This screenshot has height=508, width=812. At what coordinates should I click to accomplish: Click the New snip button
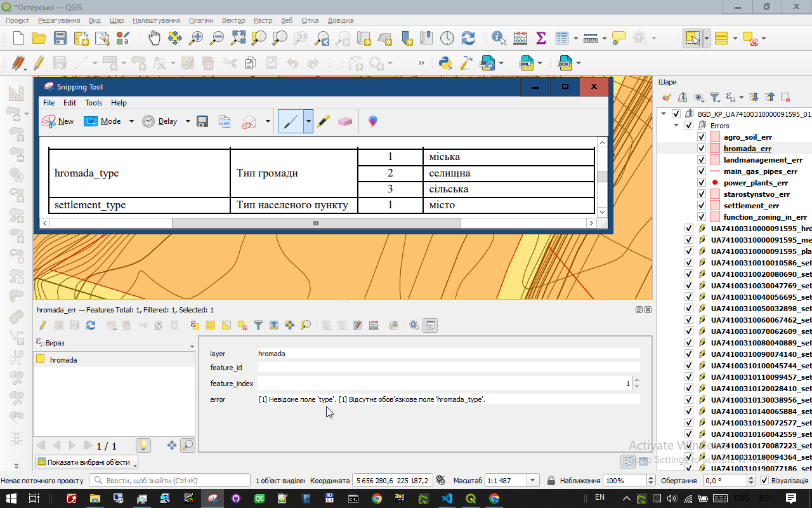[x=58, y=121]
